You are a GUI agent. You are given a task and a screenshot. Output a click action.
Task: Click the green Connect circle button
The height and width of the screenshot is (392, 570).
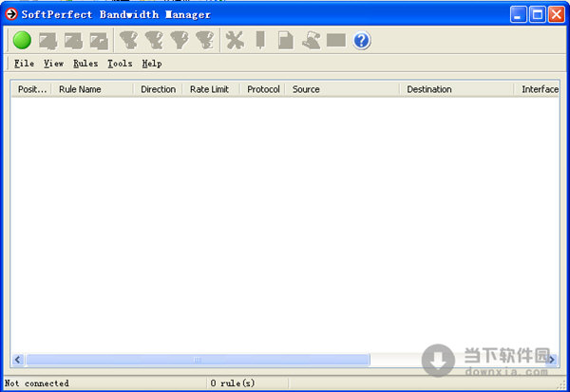click(22, 40)
